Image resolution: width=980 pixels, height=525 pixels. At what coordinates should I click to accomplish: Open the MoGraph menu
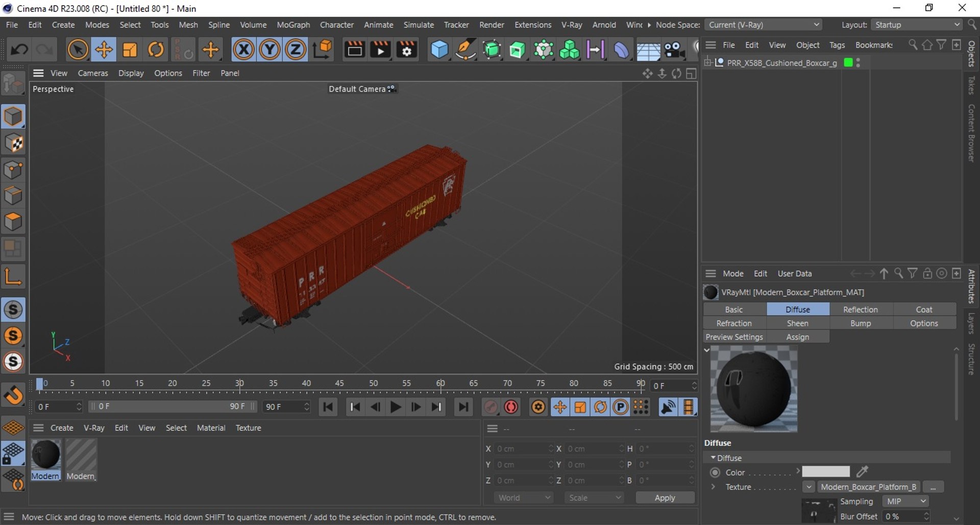coord(293,25)
